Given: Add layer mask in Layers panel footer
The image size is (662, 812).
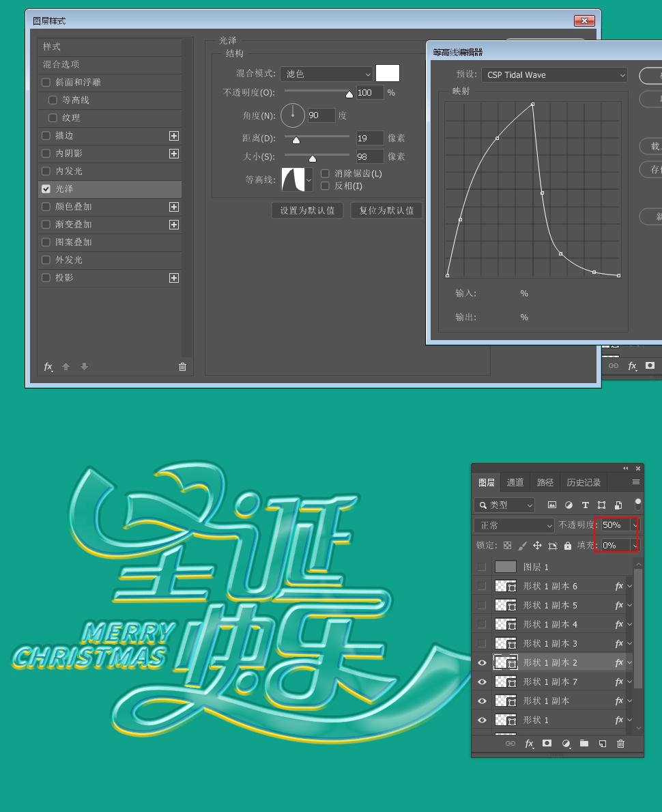Looking at the screenshot, I should point(547,743).
